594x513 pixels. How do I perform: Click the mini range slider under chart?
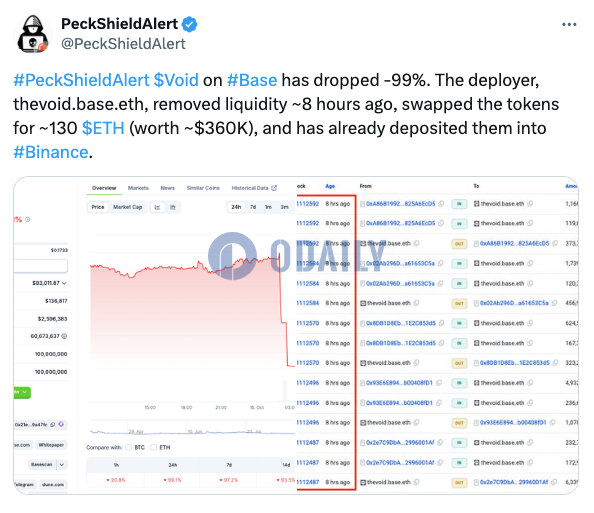(x=192, y=429)
